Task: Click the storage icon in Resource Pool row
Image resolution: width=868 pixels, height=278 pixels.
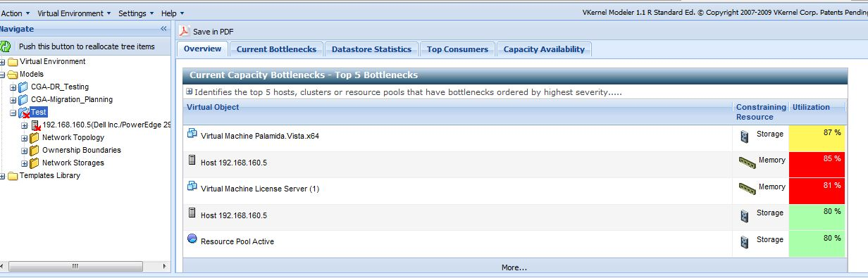Action: pos(745,242)
